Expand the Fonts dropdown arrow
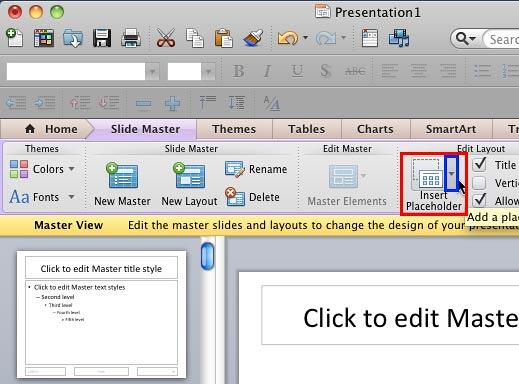 point(71,197)
